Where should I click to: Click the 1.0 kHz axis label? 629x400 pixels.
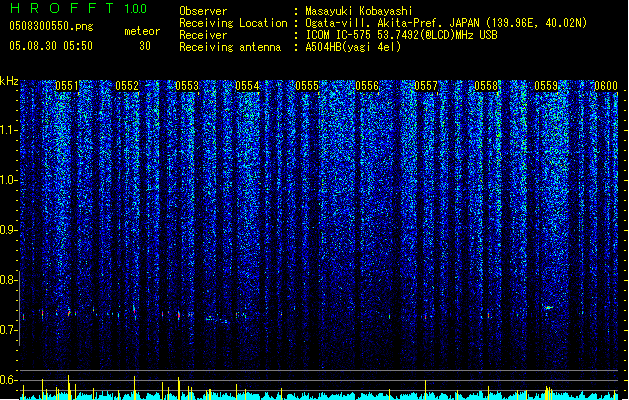(7, 180)
